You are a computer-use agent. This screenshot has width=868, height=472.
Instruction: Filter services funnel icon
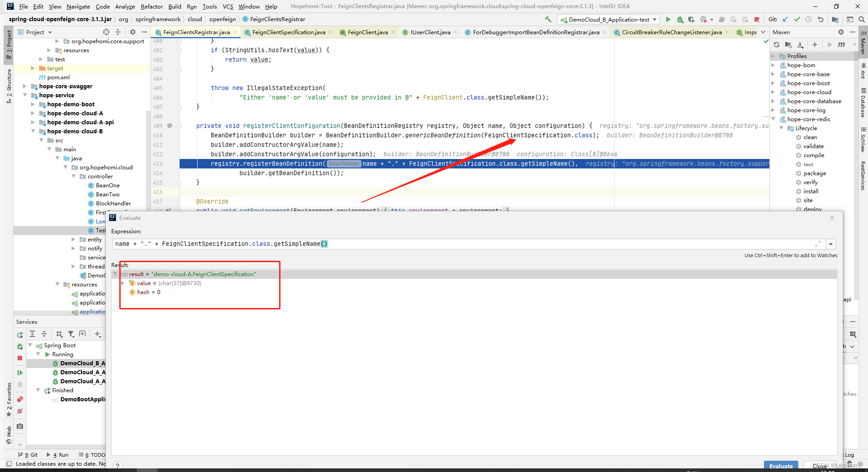[x=71, y=334]
